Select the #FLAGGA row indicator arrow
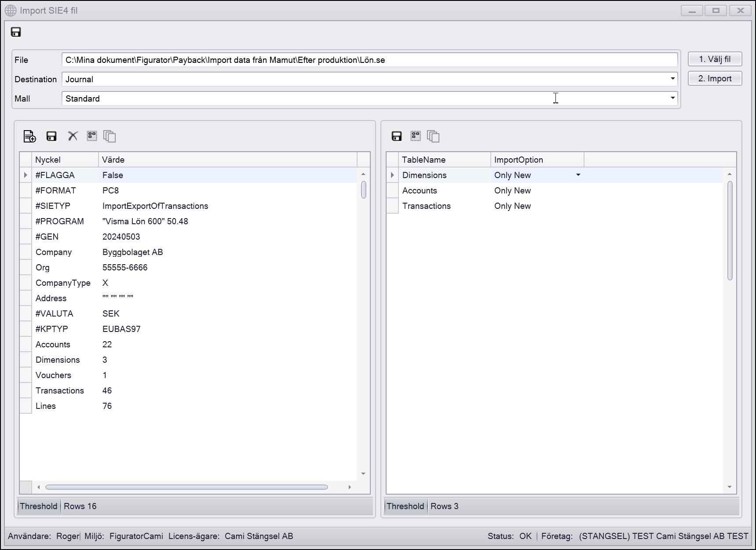Image resolution: width=756 pixels, height=550 pixels. pyautogui.click(x=26, y=175)
